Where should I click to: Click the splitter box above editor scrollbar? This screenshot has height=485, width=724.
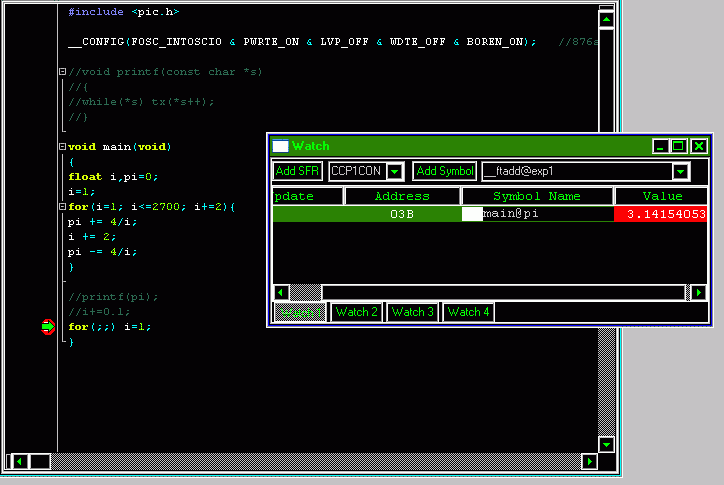tap(606, 8)
